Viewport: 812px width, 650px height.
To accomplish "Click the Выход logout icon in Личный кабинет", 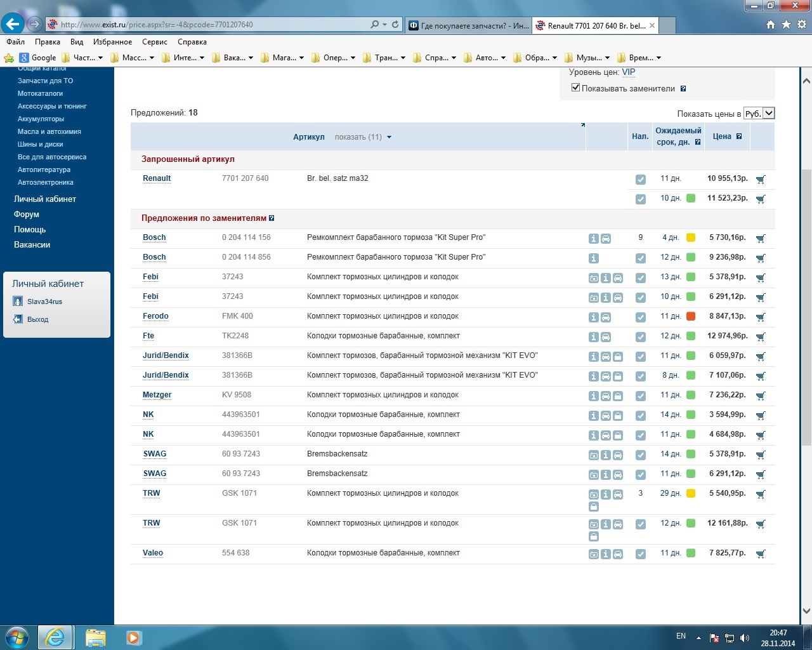I will click(x=18, y=319).
